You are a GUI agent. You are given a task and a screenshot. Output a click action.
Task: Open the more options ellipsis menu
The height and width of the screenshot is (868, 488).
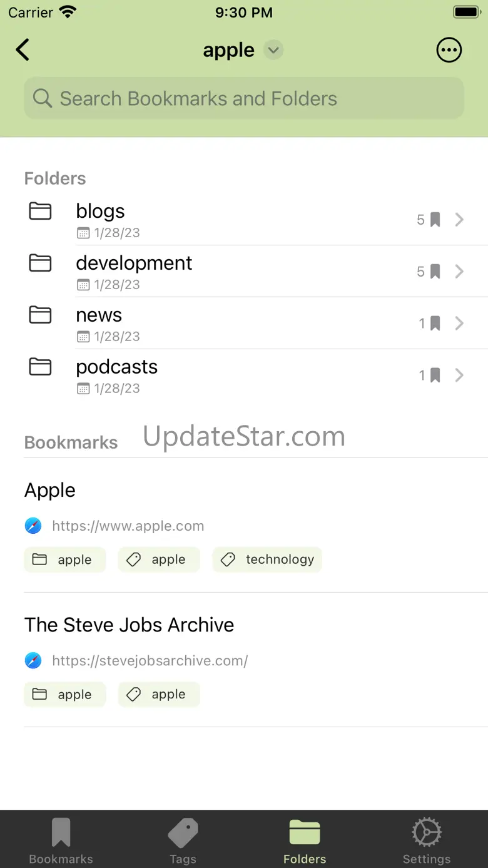(449, 50)
